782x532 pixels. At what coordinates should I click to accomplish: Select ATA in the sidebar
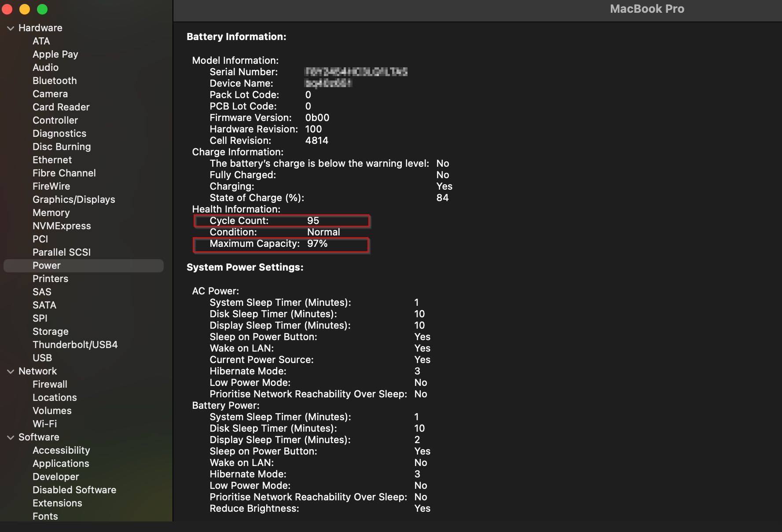[41, 41]
